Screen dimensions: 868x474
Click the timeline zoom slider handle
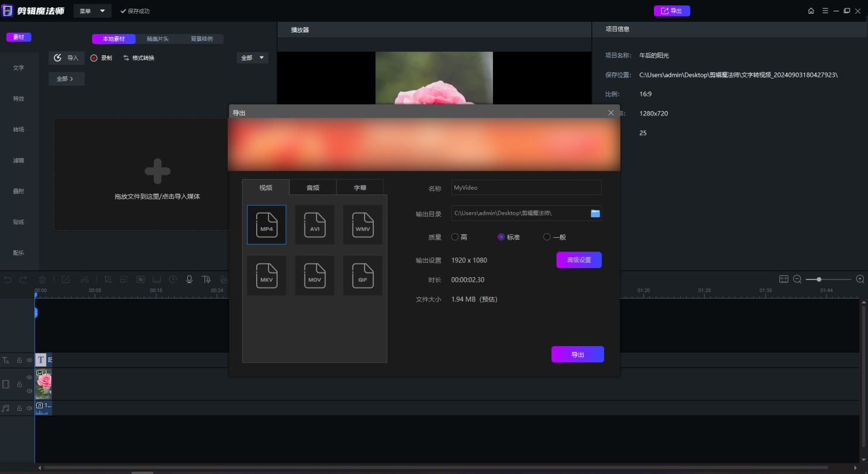click(x=819, y=279)
